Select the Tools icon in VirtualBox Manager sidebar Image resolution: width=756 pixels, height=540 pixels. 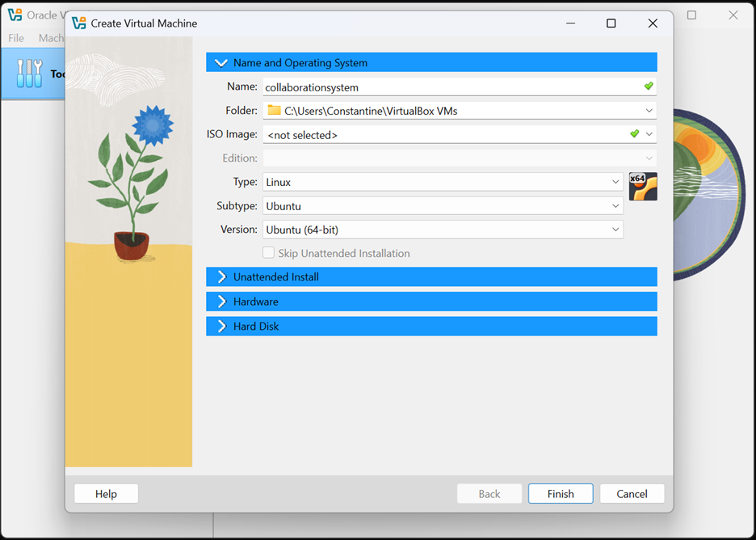tap(29, 74)
